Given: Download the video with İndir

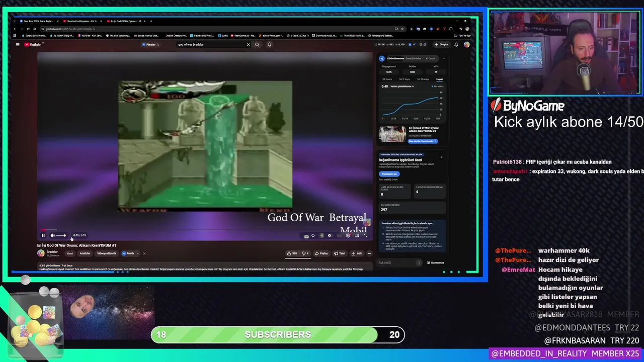Looking at the screenshot, I should coord(357,253).
